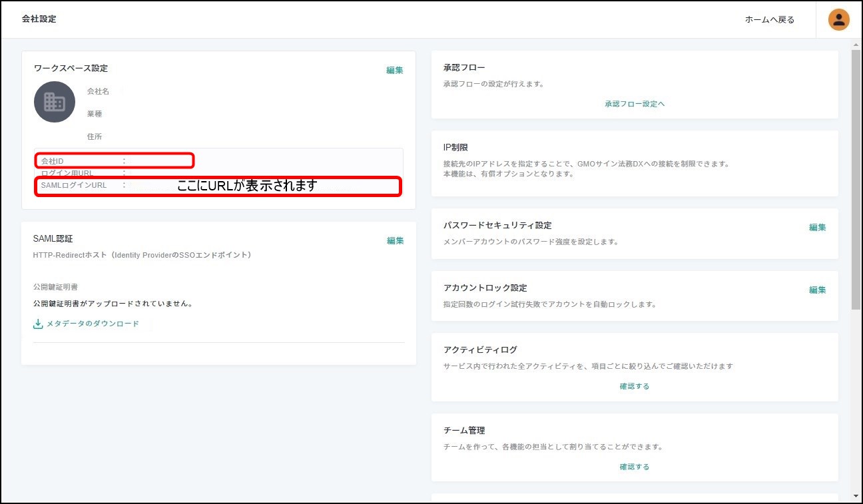This screenshot has height=504, width=863.
Task: Open 承認フロー設定へ link
Action: coord(635,104)
